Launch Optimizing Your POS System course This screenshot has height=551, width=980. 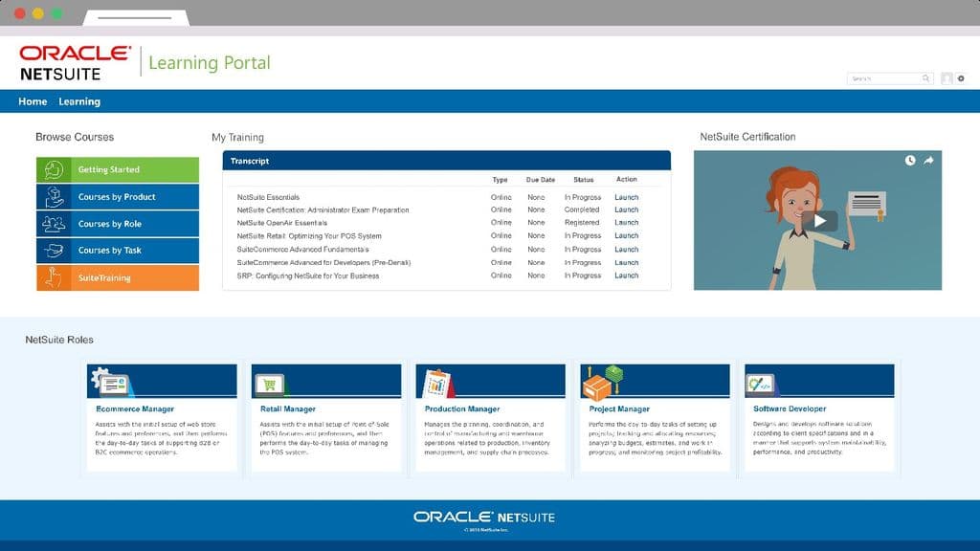(x=626, y=235)
